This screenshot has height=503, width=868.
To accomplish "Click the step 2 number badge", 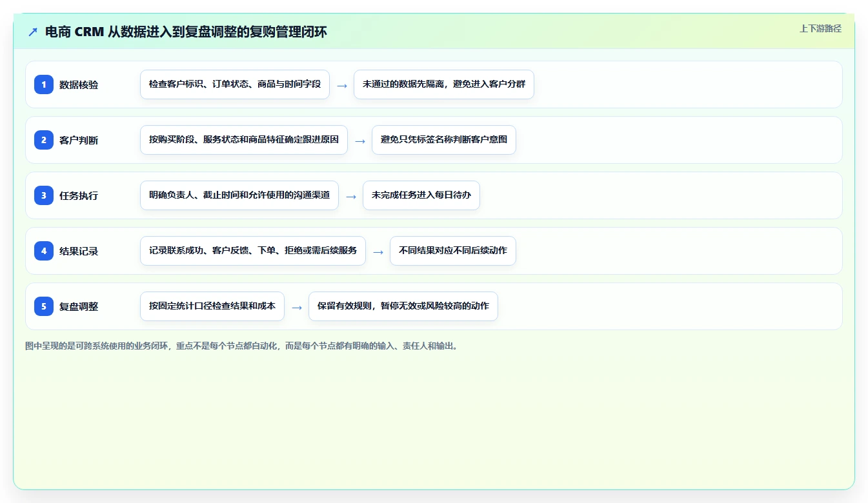I will (44, 140).
